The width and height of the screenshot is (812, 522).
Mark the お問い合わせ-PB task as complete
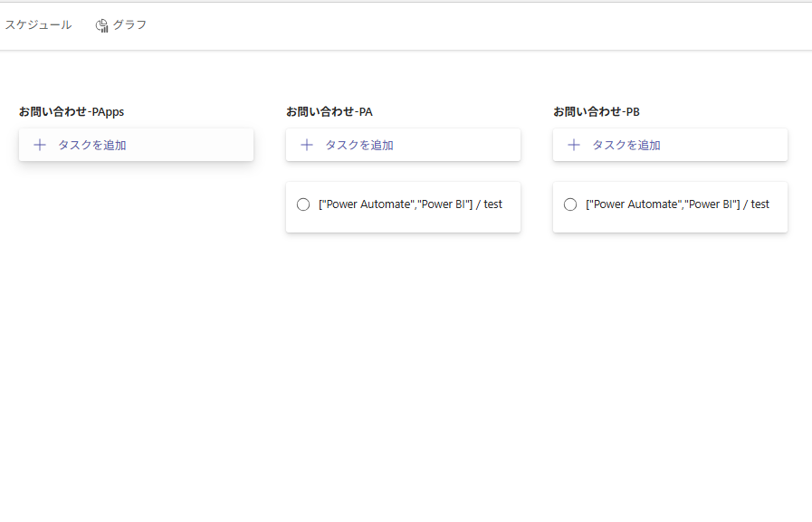570,204
